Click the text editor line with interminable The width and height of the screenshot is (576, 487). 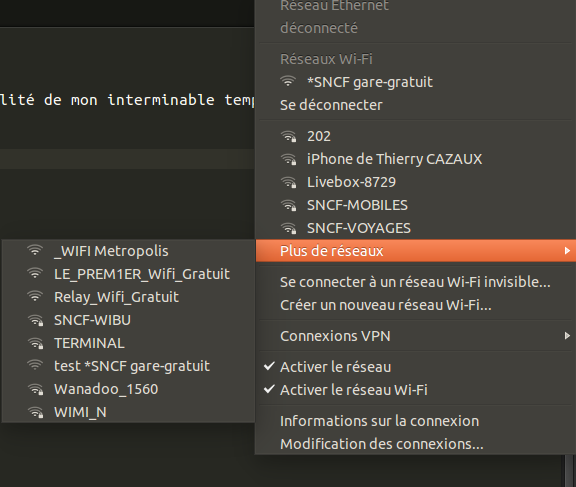click(x=127, y=100)
